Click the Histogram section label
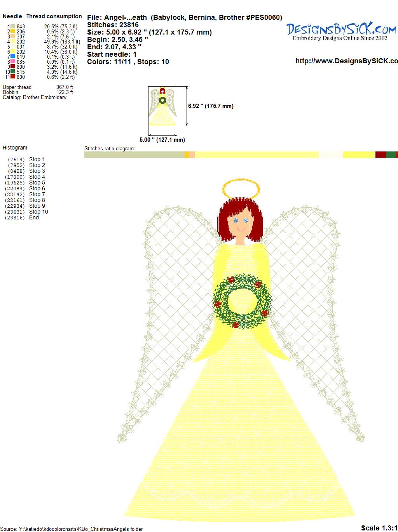This screenshot has width=398, height=532. pyautogui.click(x=15, y=148)
